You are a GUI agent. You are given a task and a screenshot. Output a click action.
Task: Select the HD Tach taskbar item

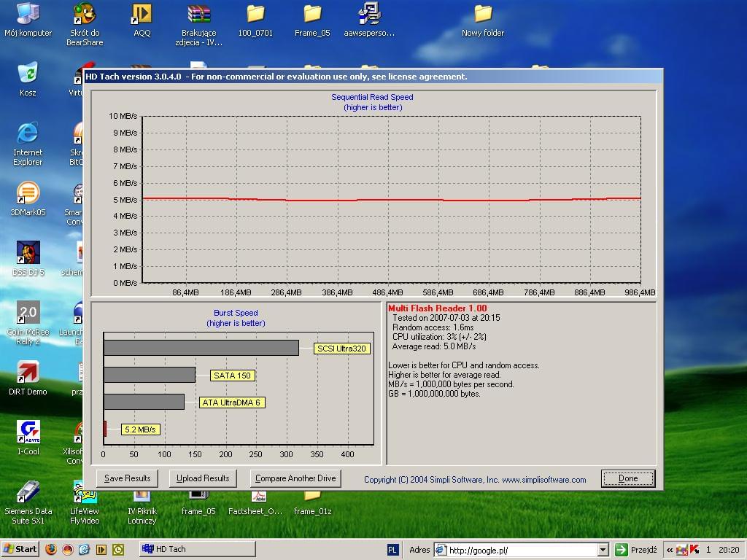click(x=197, y=549)
